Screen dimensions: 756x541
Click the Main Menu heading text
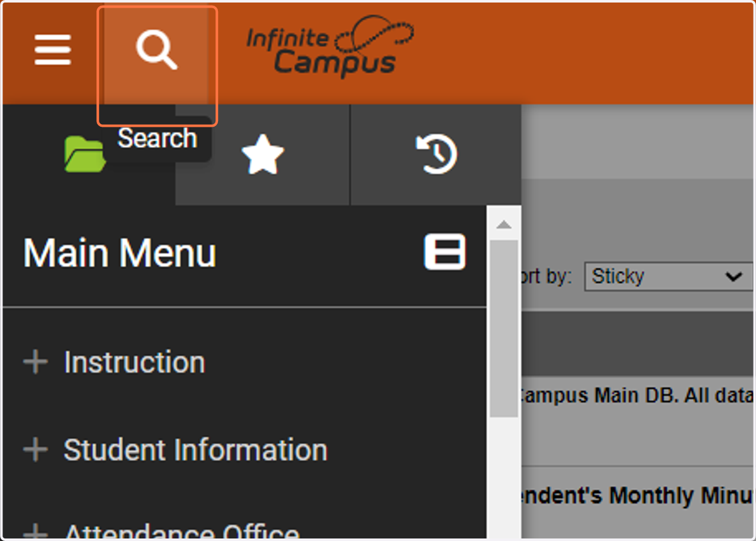click(120, 253)
